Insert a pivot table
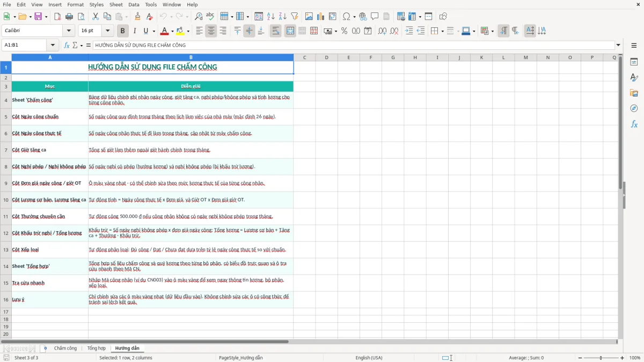Viewport: 644px width, 362px height. tap(333, 17)
